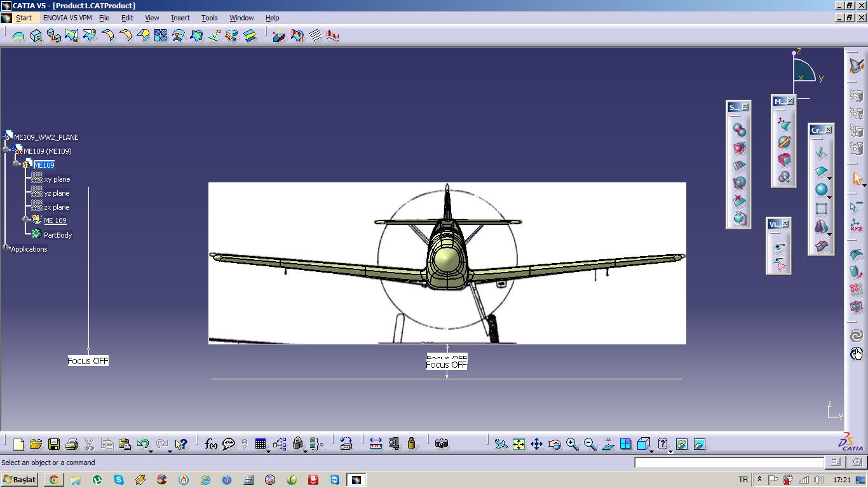Click the Windows Başlat start button

pyautogui.click(x=20, y=480)
